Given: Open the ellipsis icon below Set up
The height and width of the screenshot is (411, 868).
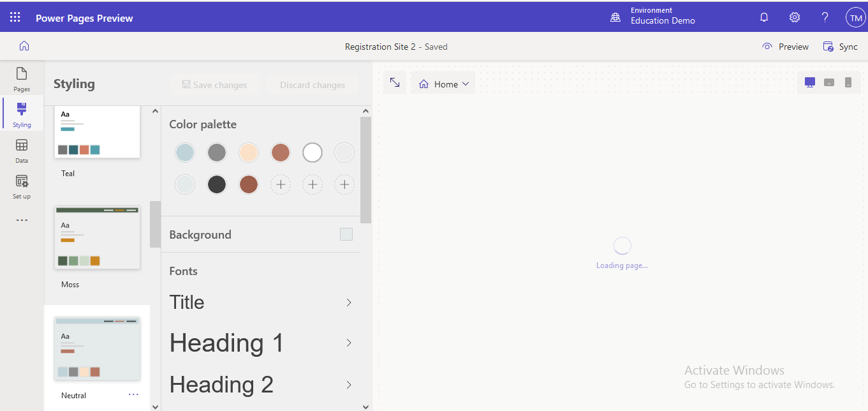Looking at the screenshot, I should pyautogui.click(x=21, y=220).
